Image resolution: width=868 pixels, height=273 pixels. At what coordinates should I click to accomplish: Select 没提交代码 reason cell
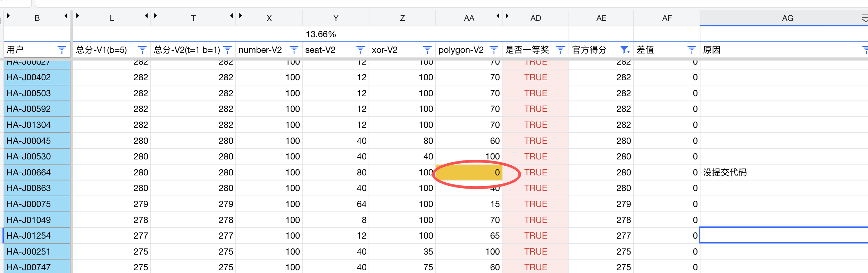point(784,172)
